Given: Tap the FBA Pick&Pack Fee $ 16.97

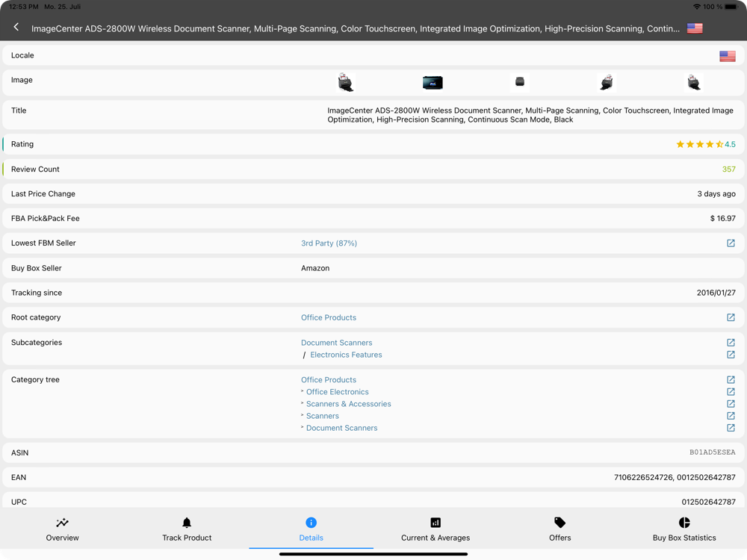Looking at the screenshot, I should 722,219.
